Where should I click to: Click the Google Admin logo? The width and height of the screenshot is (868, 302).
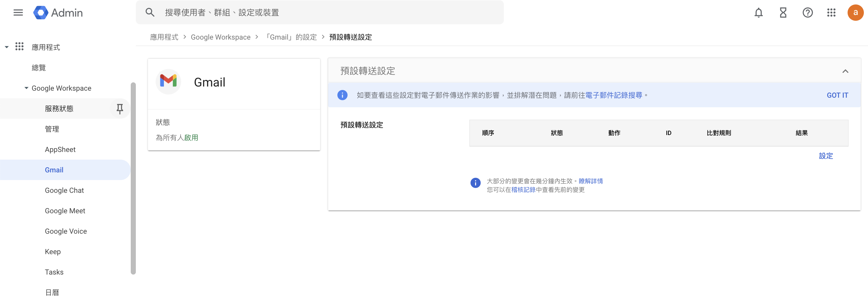point(58,12)
